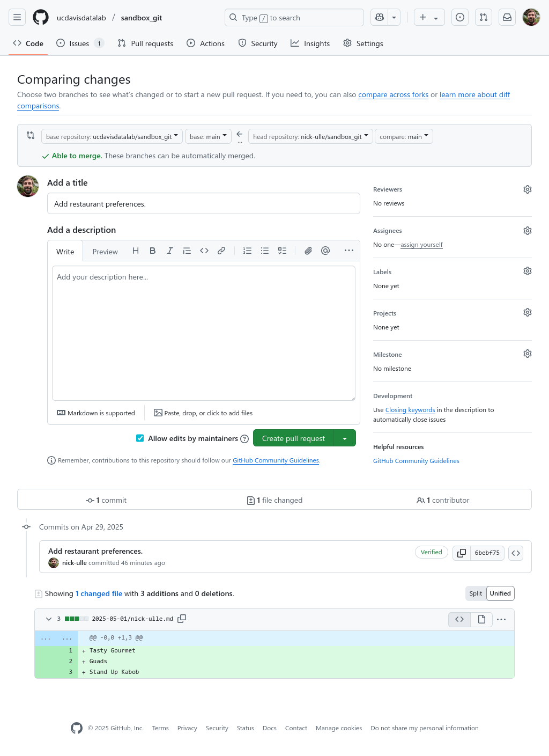Open the Create pull request dropdown arrow
Image resolution: width=549 pixels, height=756 pixels.
coord(345,438)
